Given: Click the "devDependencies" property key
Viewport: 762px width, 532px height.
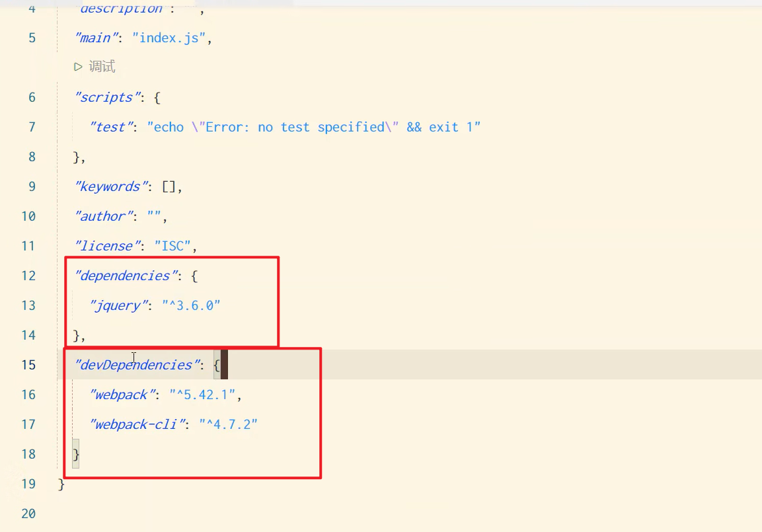Looking at the screenshot, I should [x=136, y=365].
